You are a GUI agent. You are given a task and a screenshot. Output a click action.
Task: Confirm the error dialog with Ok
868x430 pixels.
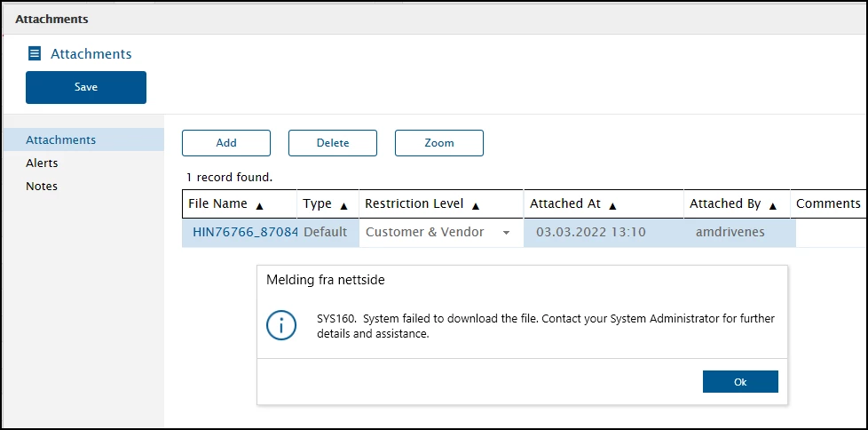click(740, 381)
